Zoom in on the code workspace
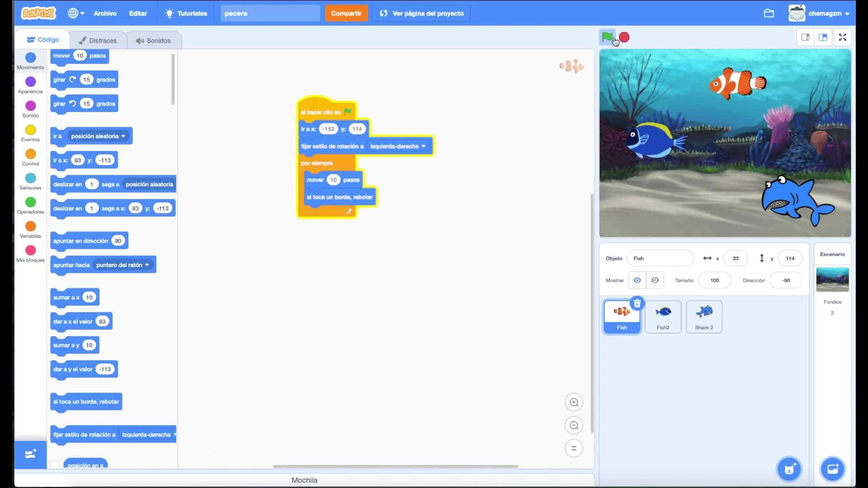 click(574, 402)
